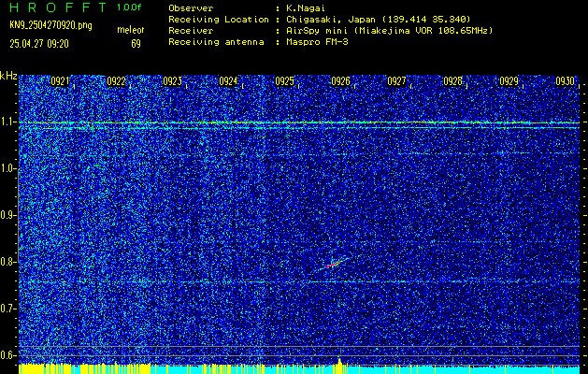The width and height of the screenshot is (588, 374).
Task: Click the 1.1 frequency axis label
Action: [x=7, y=122]
